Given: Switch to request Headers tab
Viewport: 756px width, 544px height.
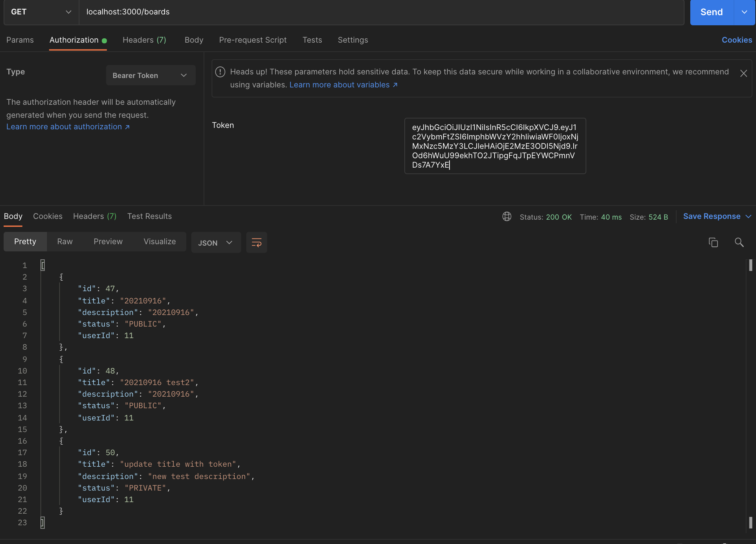Looking at the screenshot, I should (x=144, y=40).
